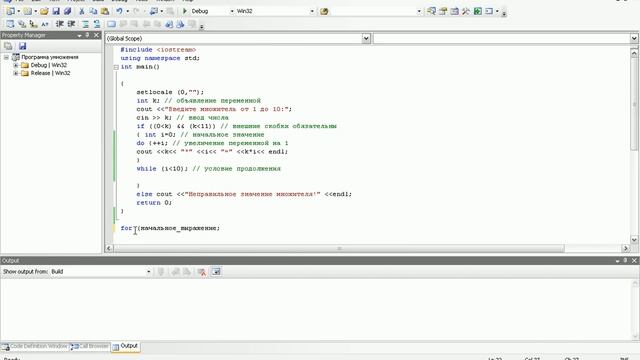Click the Paste clipboard icon
This screenshot has width=640, height=360.
click(x=105, y=11)
